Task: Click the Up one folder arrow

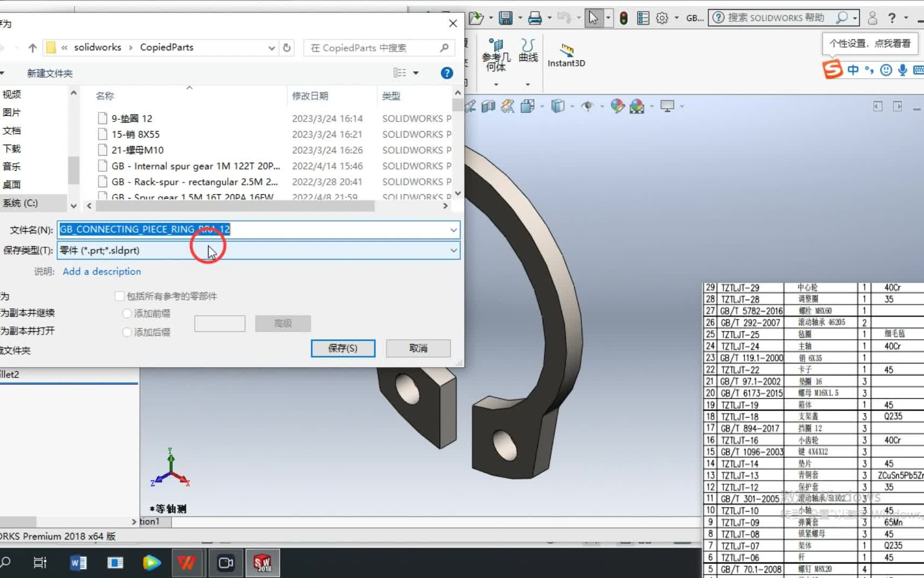Action: (x=33, y=48)
